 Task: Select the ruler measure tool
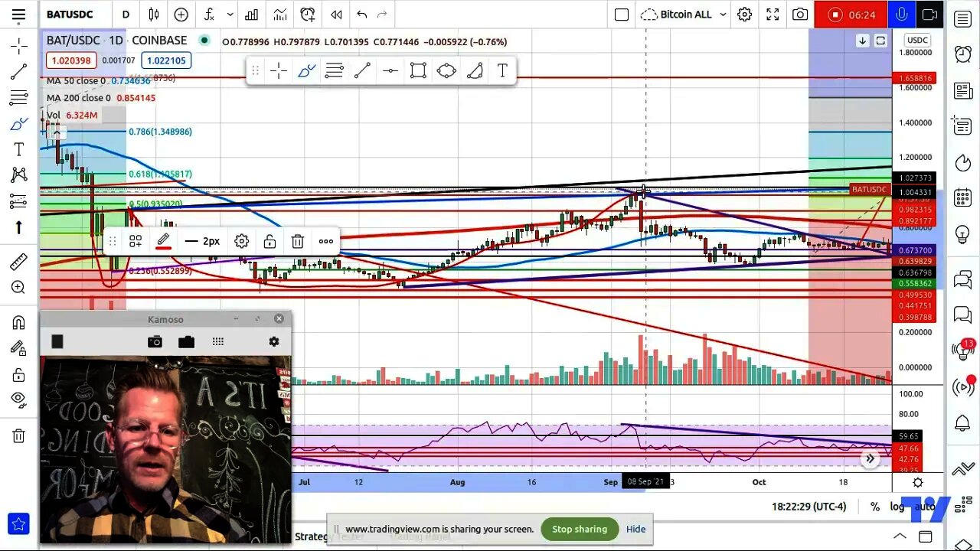tap(18, 262)
